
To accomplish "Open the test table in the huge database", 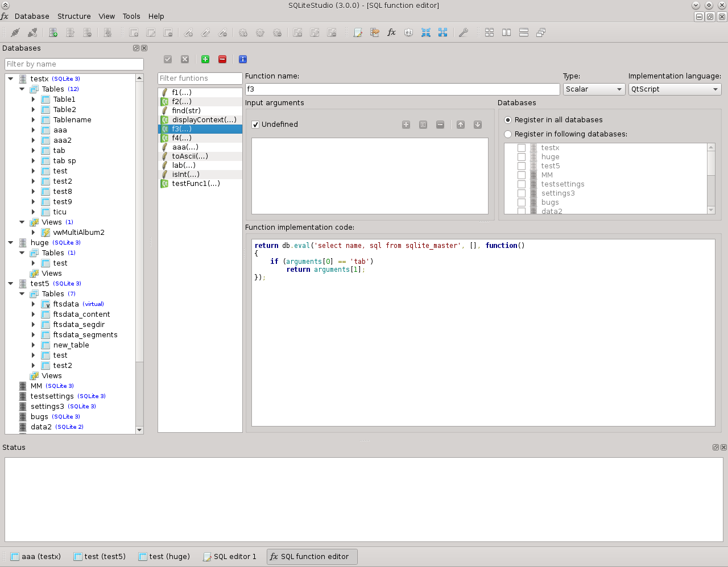I will coord(59,263).
